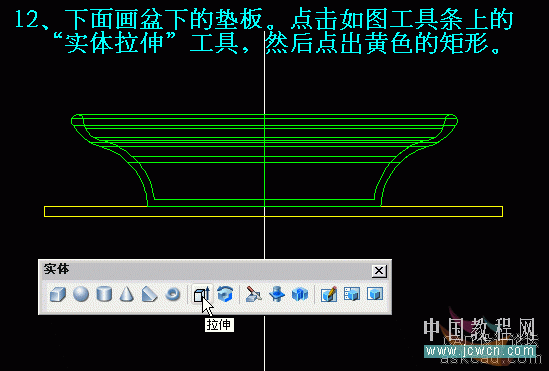This screenshot has width=549, height=371.
Task: Open the Setup Profile tool
Action: point(375,294)
